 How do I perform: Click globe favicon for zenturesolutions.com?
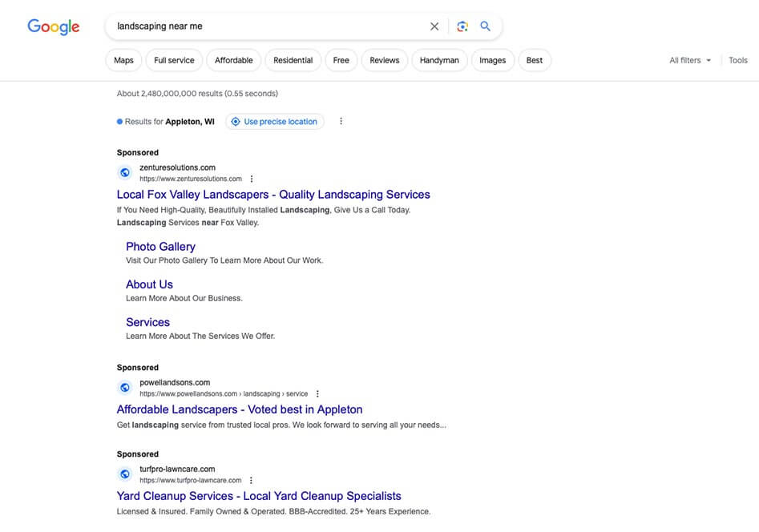(x=125, y=172)
